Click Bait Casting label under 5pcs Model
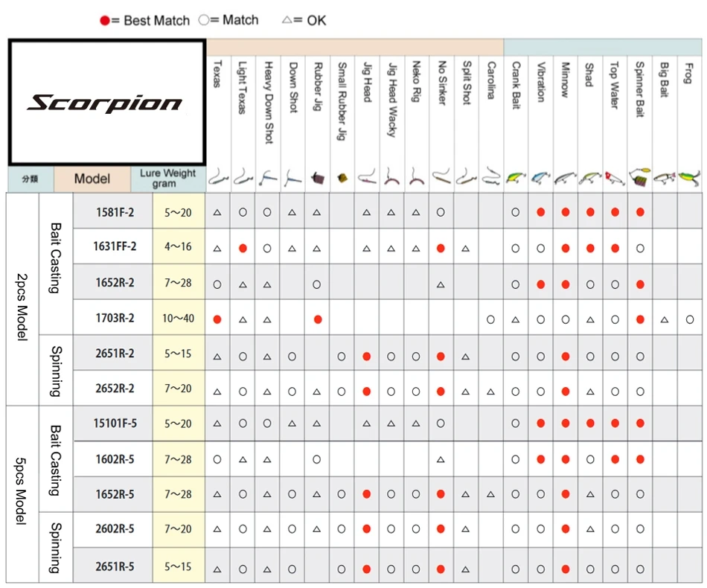This screenshot has width=707, height=588. (x=55, y=460)
